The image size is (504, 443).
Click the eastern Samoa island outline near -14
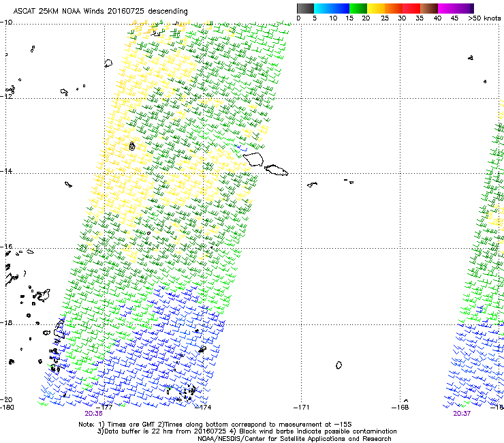click(x=277, y=170)
